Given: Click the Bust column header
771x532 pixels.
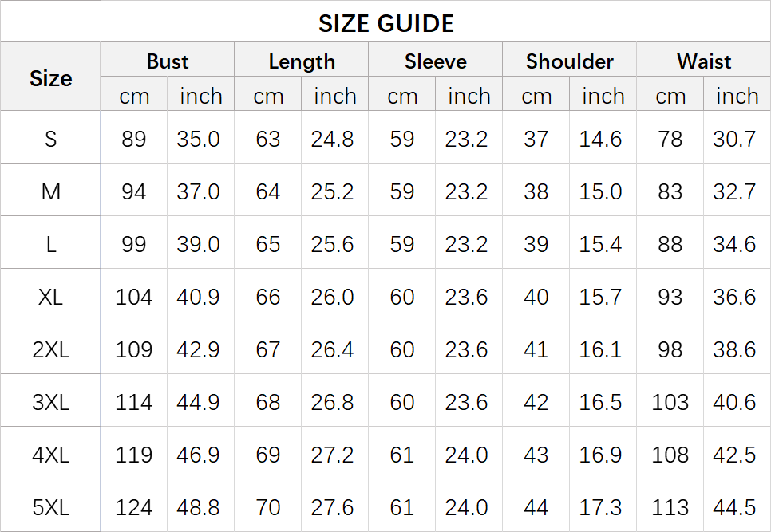Looking at the screenshot, I should pyautogui.click(x=168, y=61).
